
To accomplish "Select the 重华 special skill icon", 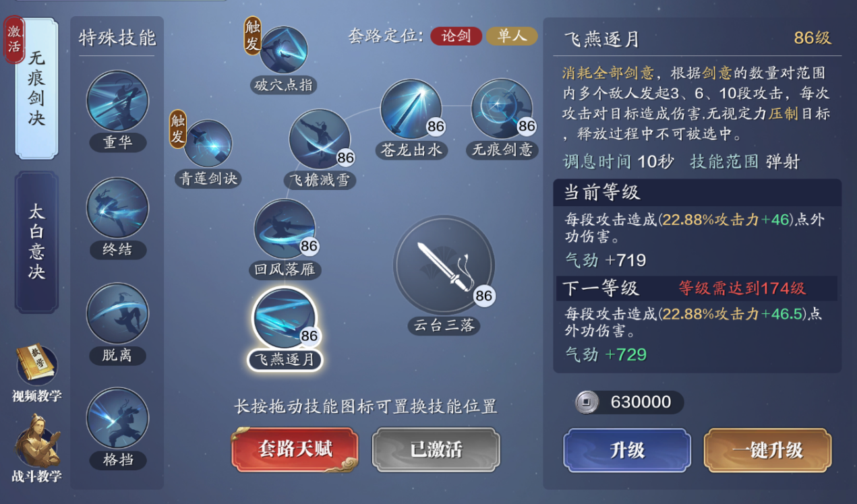I will (117, 102).
